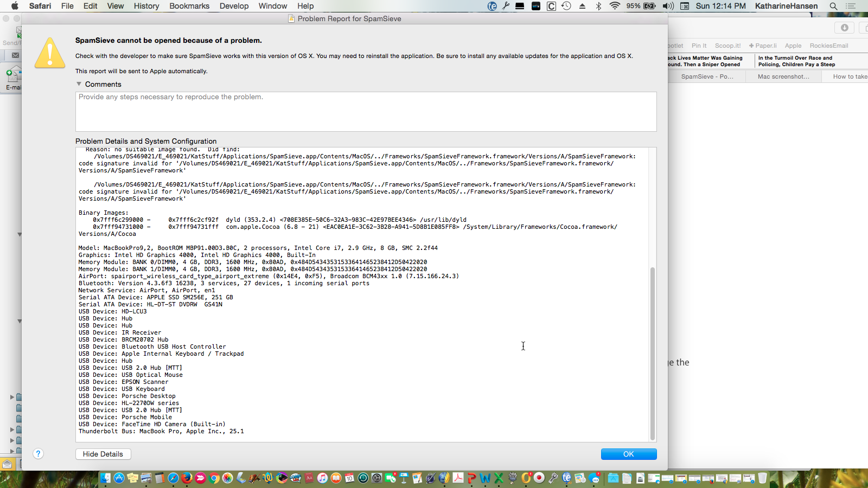Viewport: 868px width, 488px height.
Task: Open Messages app in the Dock
Action: [595, 478]
